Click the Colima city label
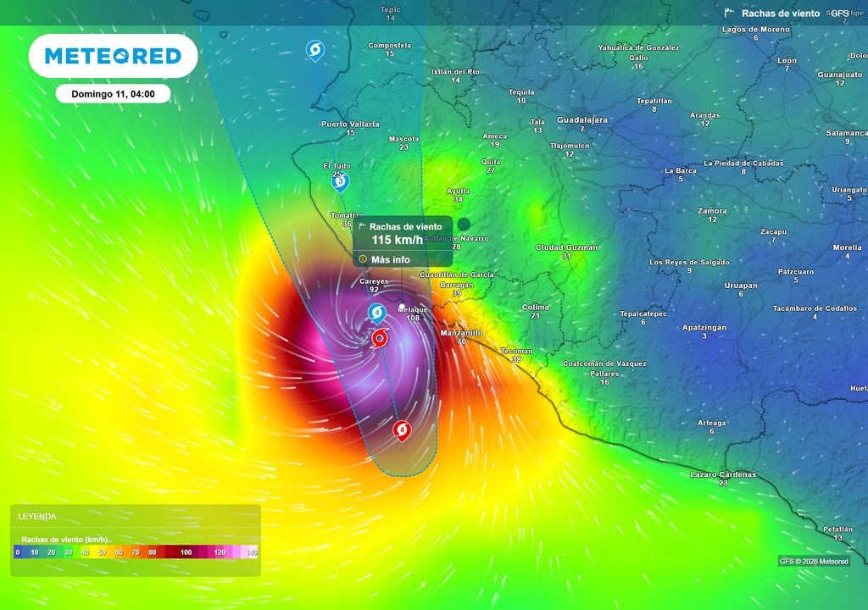Screen dimensions: 868x610 pos(536,308)
